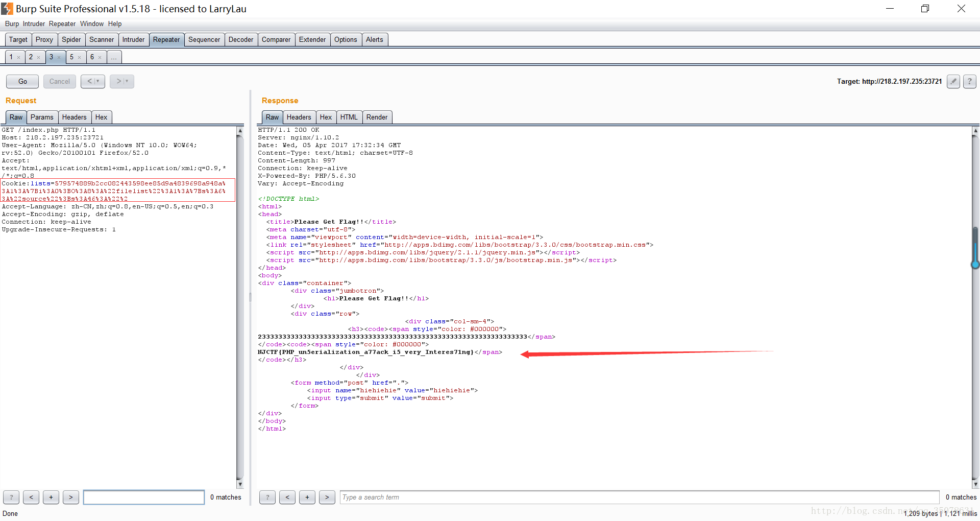Switch to the Sequencer tab
Viewport: 980px width, 521px height.
coord(204,39)
